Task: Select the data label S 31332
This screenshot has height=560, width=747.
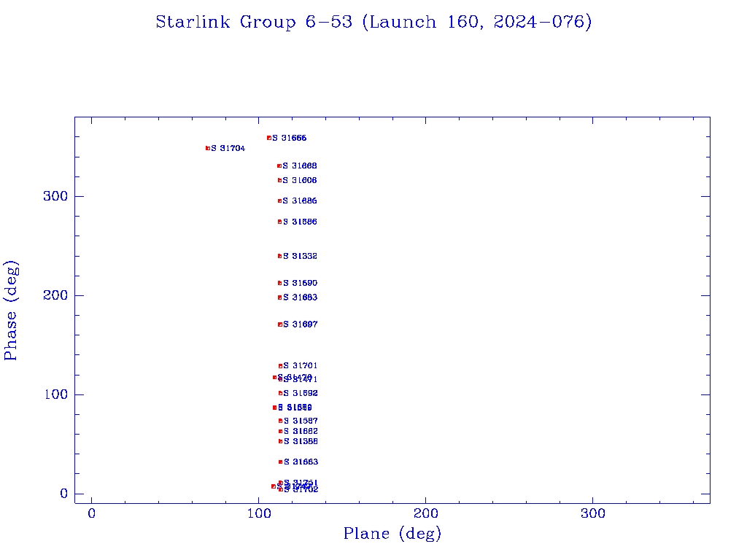Action: point(300,256)
